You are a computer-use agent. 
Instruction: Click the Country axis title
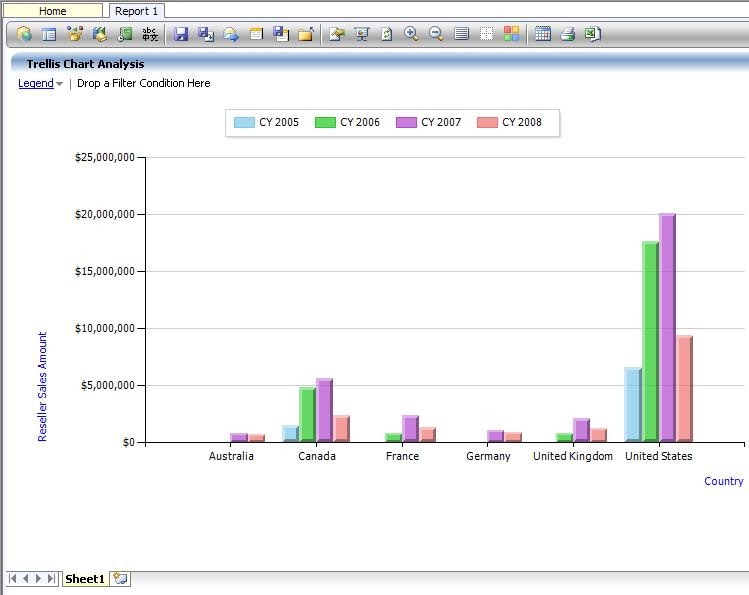point(724,481)
